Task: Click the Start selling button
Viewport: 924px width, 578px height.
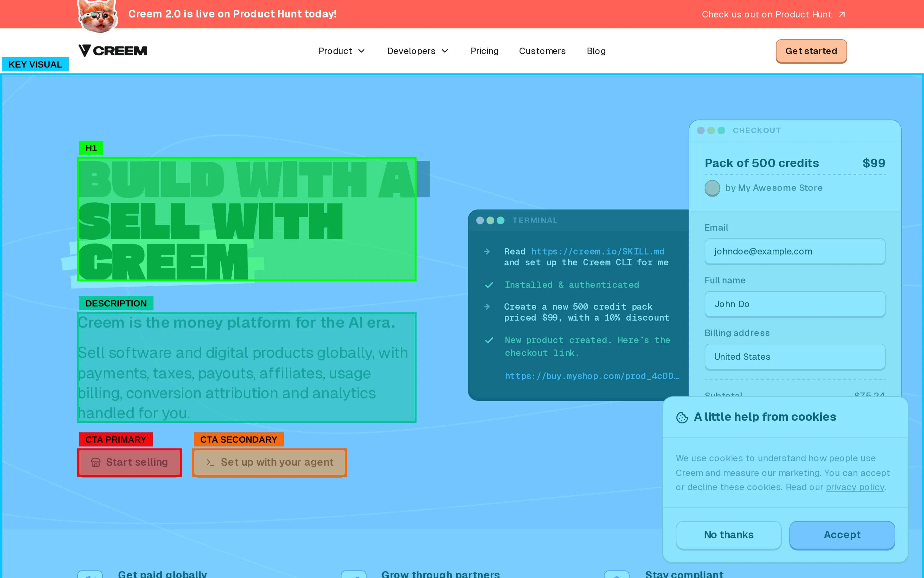Action: pyautogui.click(x=129, y=462)
